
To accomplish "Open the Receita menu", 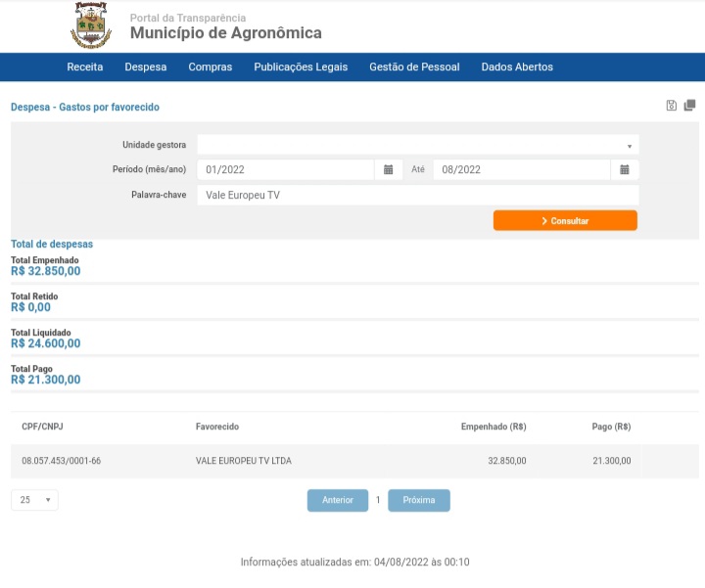I will (85, 67).
